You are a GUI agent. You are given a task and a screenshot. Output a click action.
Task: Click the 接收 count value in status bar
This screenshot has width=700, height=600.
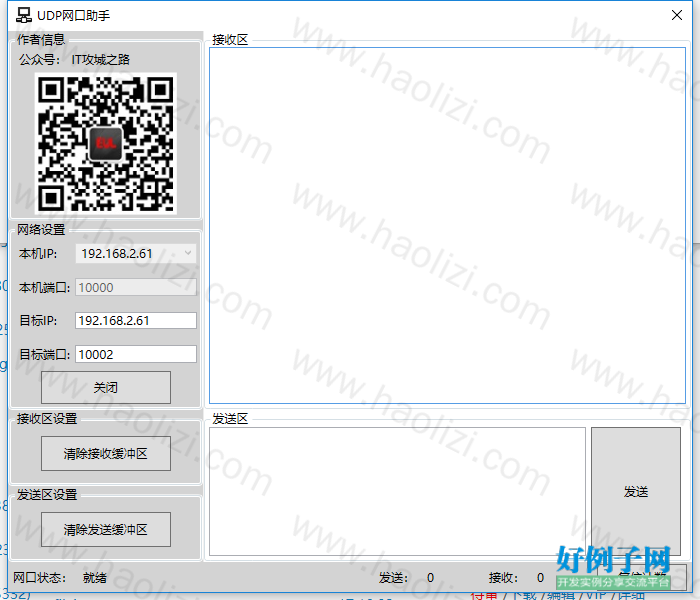pos(540,578)
